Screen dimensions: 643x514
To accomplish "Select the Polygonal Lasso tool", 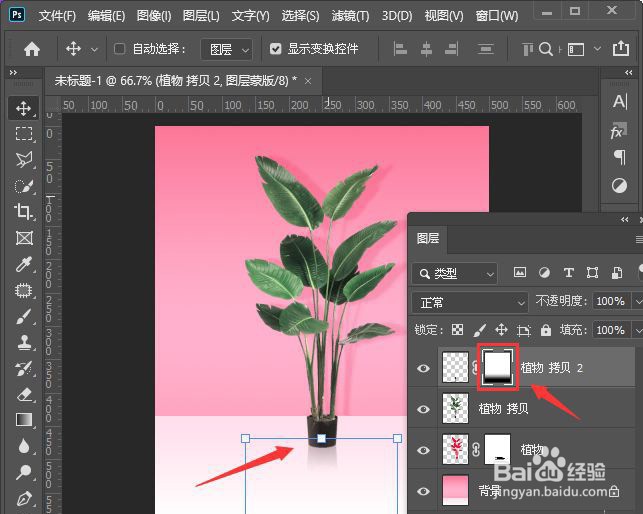I will tap(23, 160).
